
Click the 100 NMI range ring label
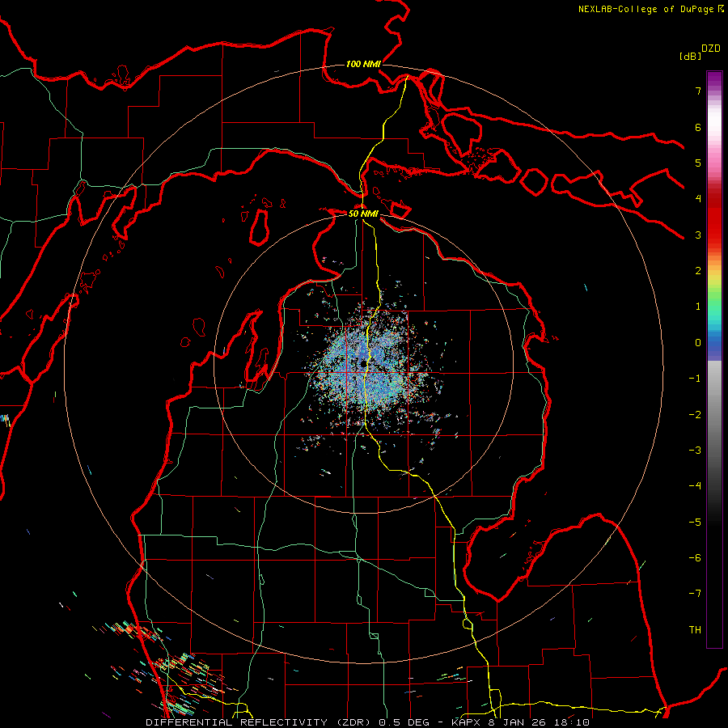pos(363,64)
